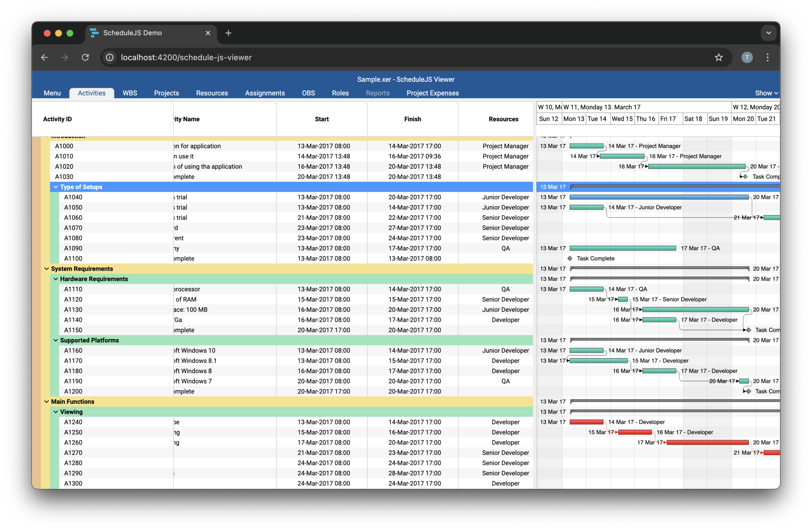Screen dimensions: 812x531
Task: Open the Show dropdown
Action: (766, 93)
